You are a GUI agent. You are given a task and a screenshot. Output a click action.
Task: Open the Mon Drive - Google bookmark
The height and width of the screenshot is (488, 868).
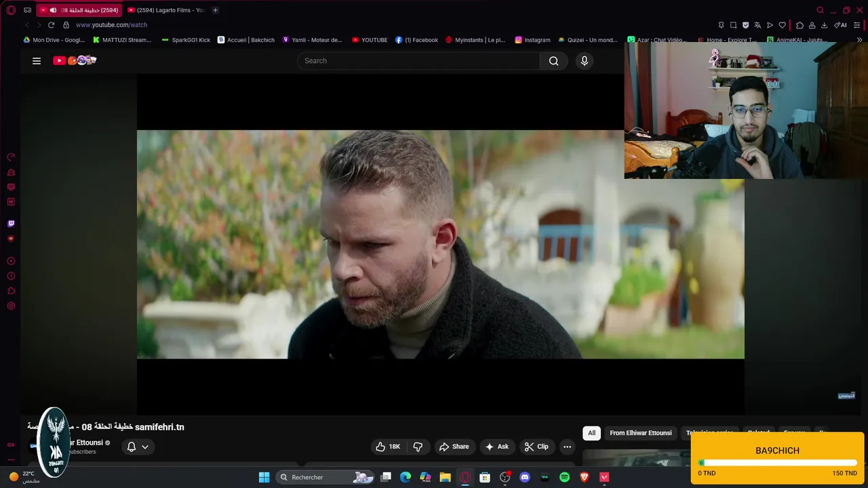click(54, 40)
